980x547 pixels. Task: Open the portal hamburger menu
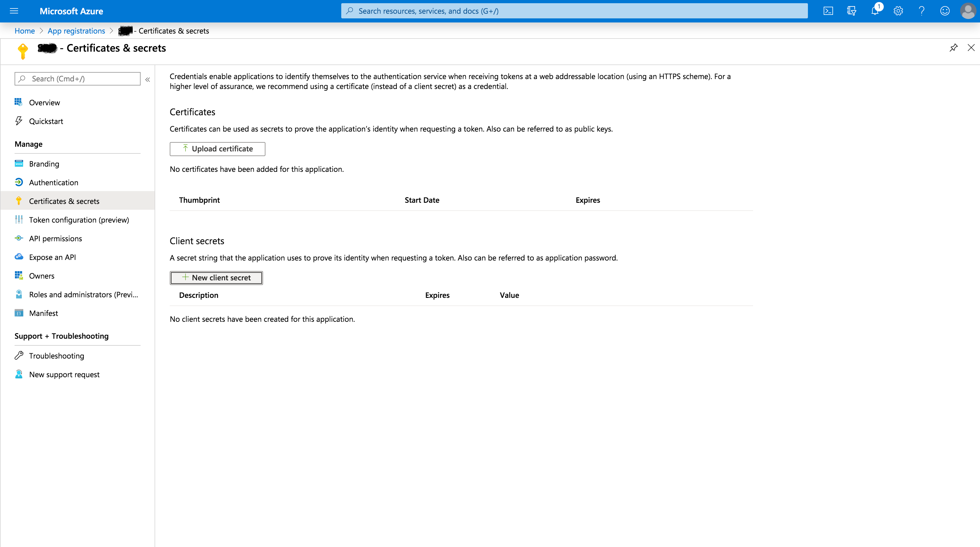(14, 11)
